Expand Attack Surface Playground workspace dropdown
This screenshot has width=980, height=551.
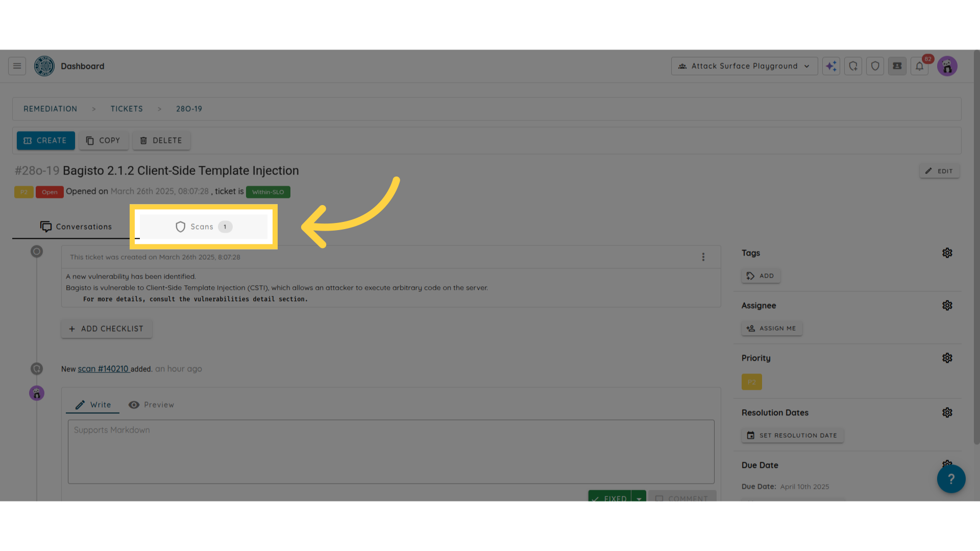744,66
